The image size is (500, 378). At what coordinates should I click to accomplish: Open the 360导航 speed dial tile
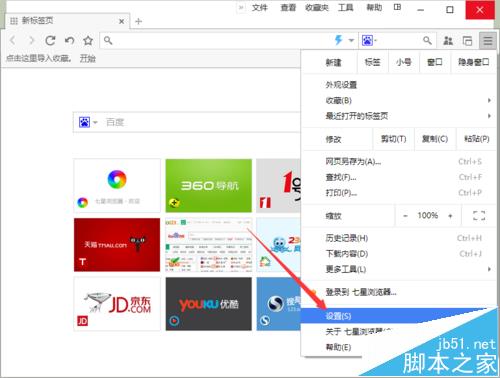coord(209,186)
